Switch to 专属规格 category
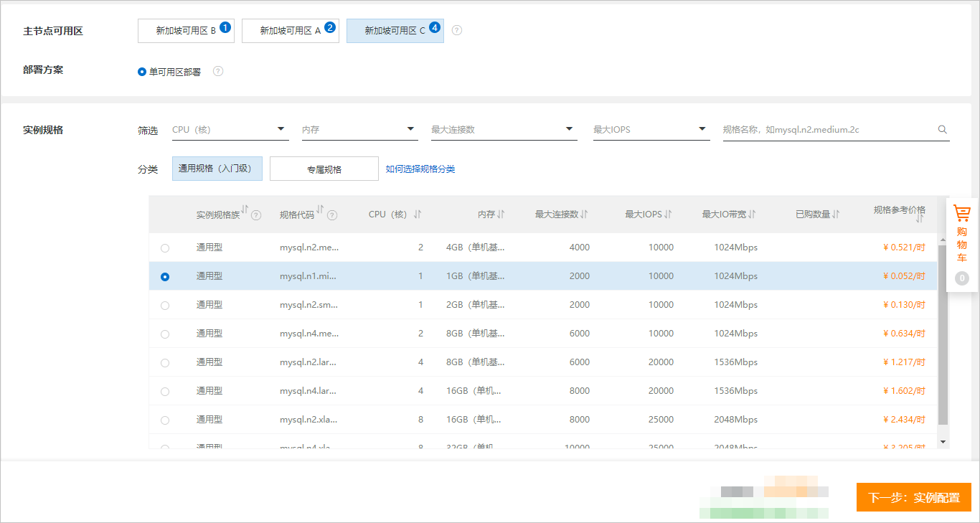This screenshot has width=980, height=523. click(x=324, y=169)
